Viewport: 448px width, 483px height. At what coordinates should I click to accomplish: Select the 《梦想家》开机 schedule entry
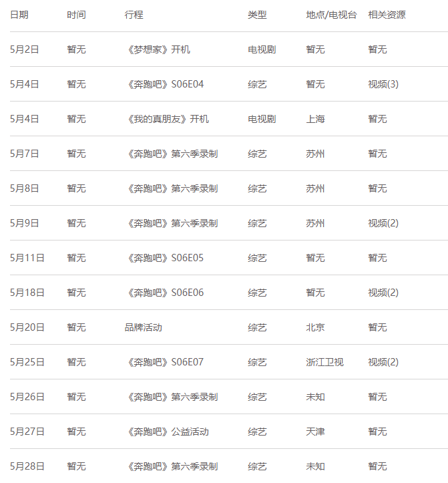point(158,49)
